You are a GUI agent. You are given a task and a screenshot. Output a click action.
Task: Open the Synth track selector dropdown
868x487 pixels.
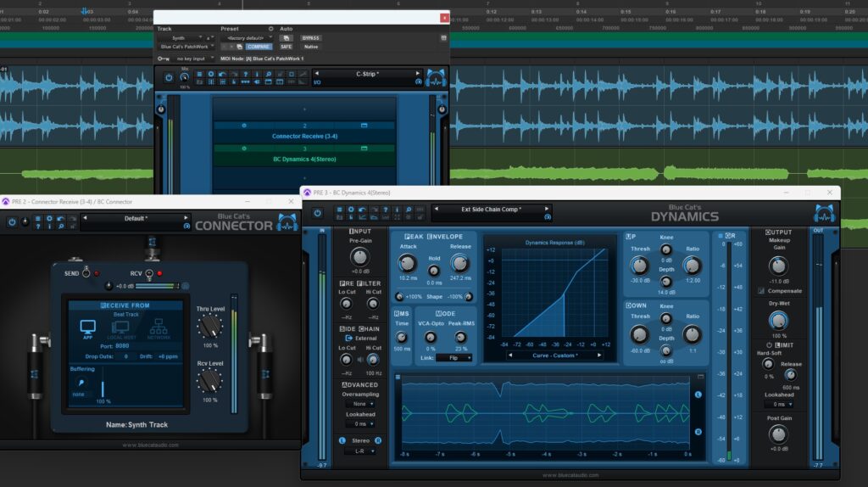click(x=181, y=38)
